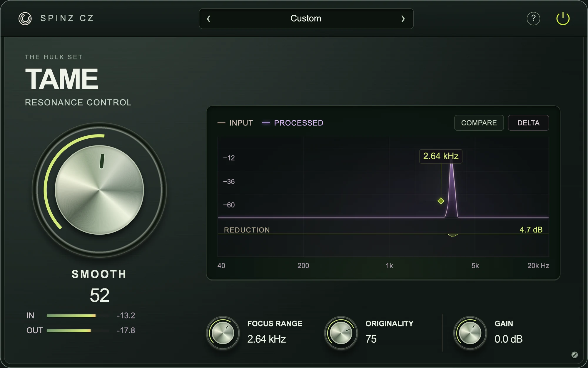Click the Originality value 75

pyautogui.click(x=371, y=339)
